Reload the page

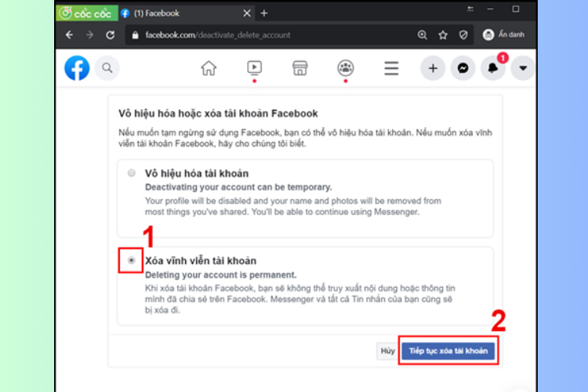(x=111, y=34)
